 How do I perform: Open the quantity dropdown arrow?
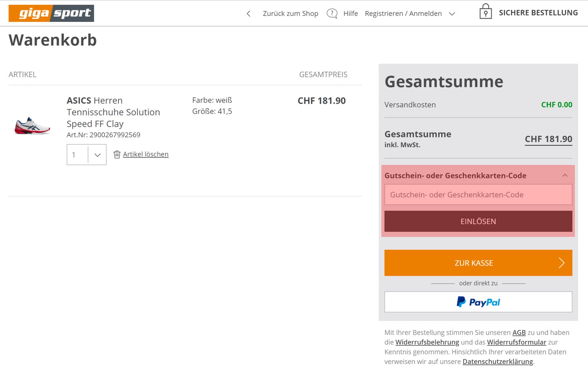[x=97, y=155]
